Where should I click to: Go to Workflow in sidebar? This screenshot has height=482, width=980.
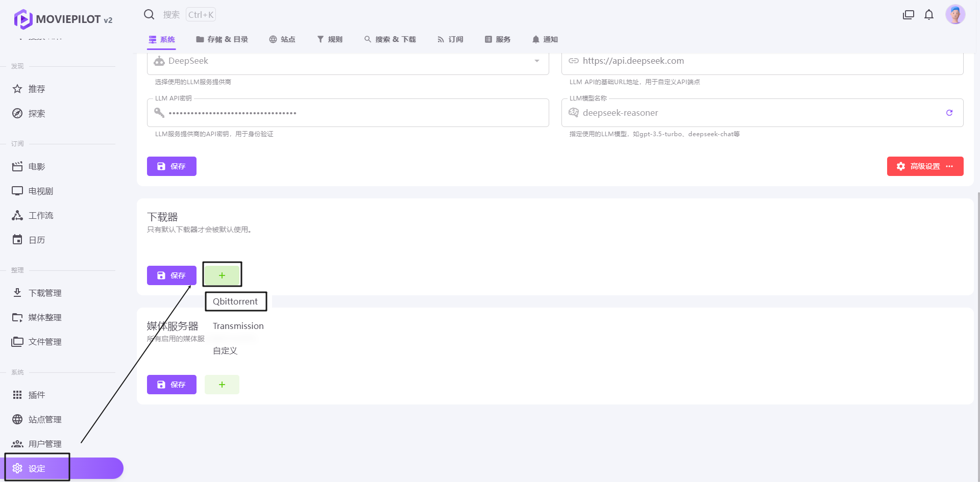[41, 215]
